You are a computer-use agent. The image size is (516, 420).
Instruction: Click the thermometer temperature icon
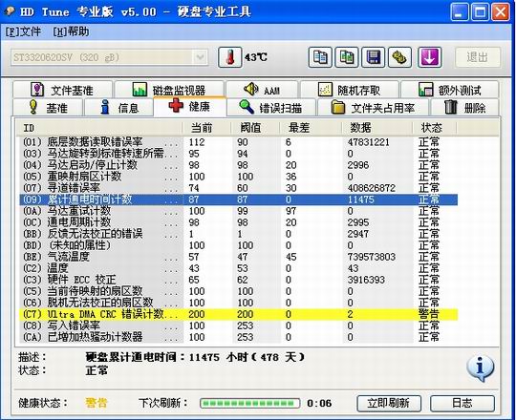click(230, 57)
